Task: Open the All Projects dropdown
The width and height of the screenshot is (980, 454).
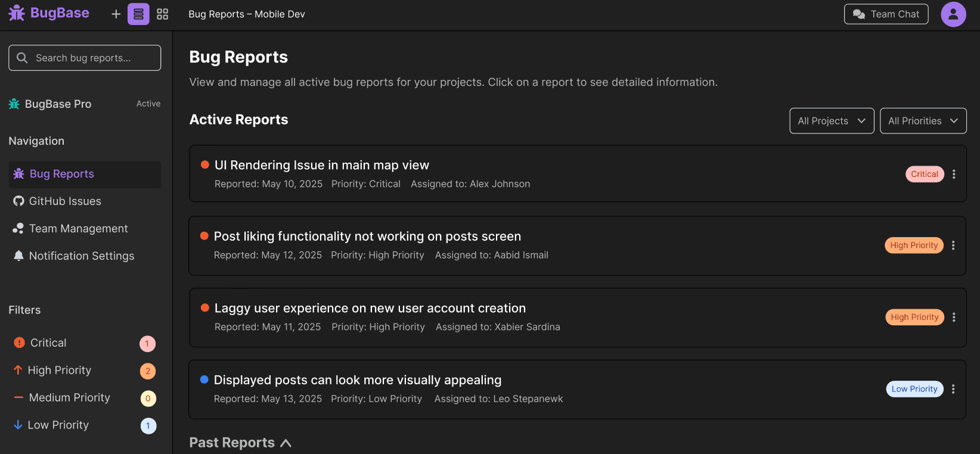Action: tap(832, 121)
